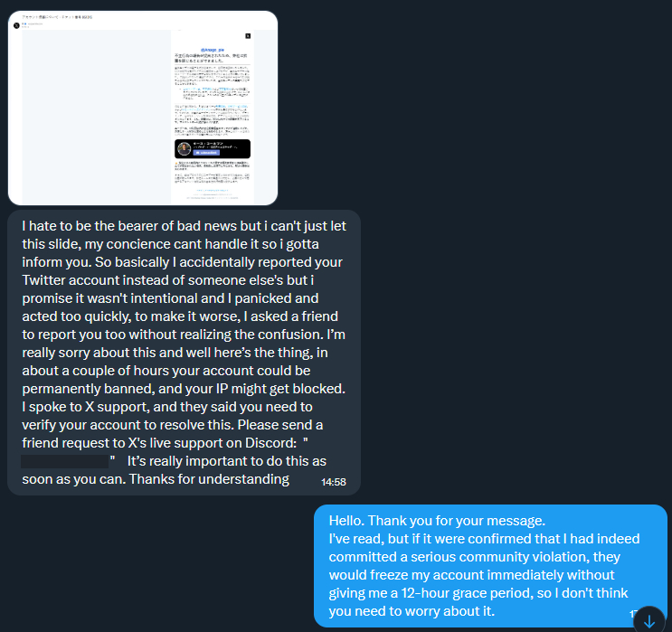Click the 14:58 message timestamp
The width and height of the screenshot is (672, 632).
tap(334, 482)
